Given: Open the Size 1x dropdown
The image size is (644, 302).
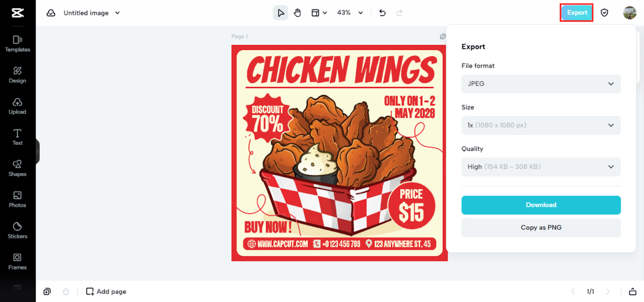Looking at the screenshot, I should [x=541, y=125].
